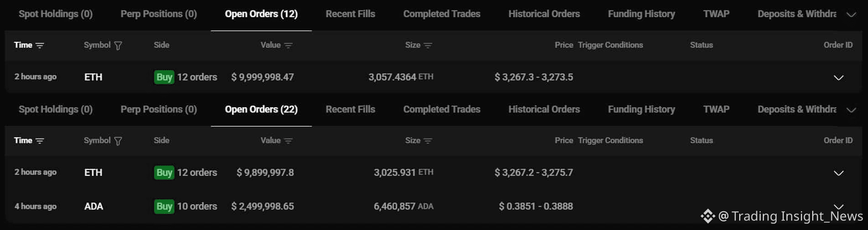Viewport: 868px width, 230px height.
Task: Click the ADA symbol in orders list
Action: 93,206
